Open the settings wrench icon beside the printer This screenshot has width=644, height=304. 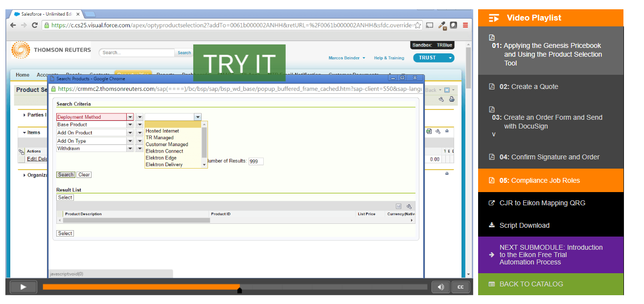pos(442,99)
